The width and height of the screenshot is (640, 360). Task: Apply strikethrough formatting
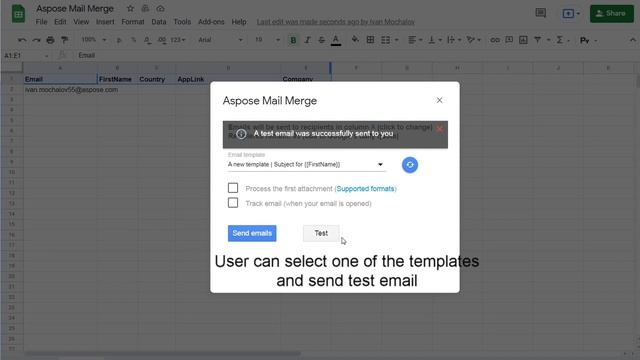pos(322,40)
